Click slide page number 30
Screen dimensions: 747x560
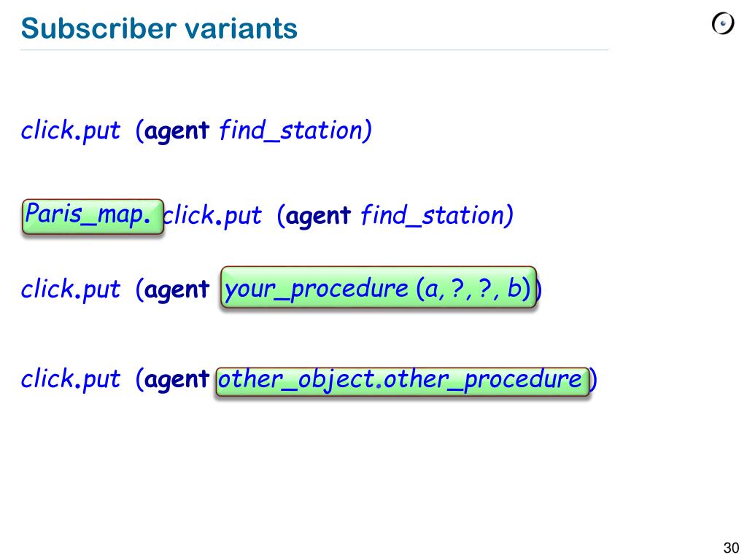pyautogui.click(x=731, y=548)
